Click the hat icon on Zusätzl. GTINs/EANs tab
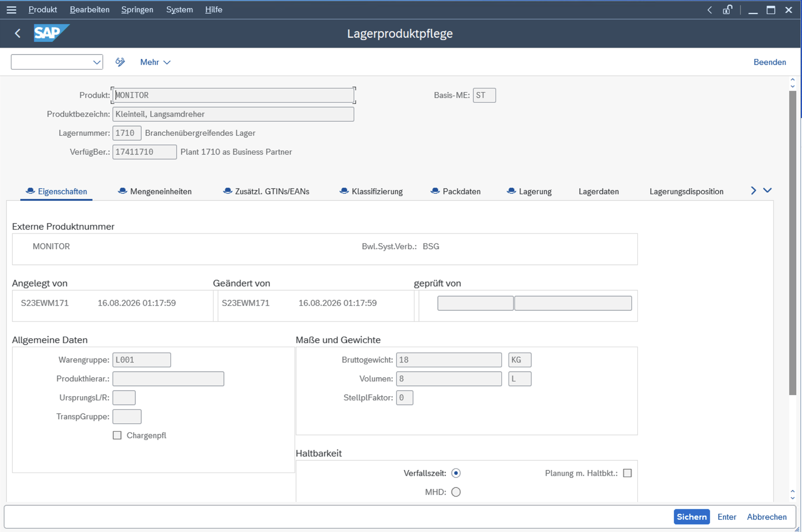The height and width of the screenshot is (532, 802). [x=227, y=191]
